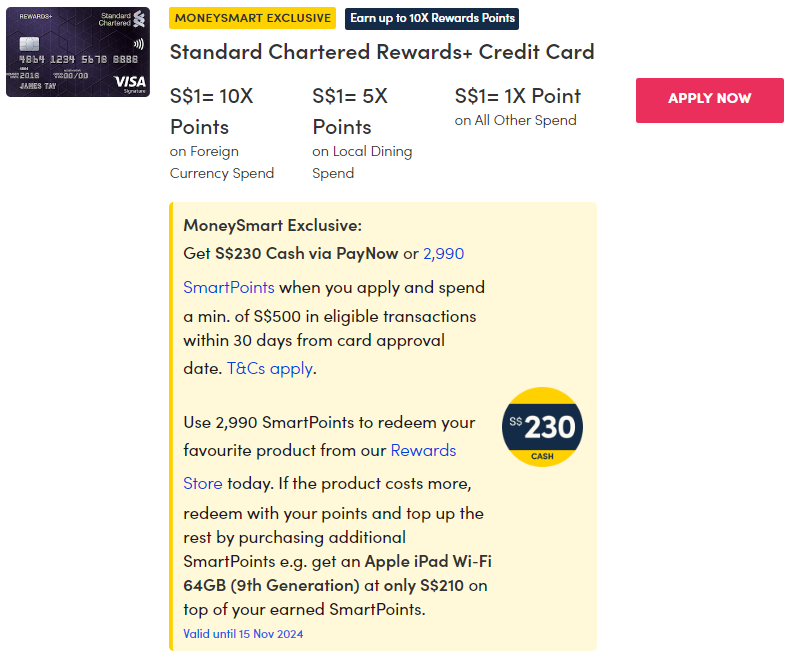Follow the SmartPoints link before 'when you apply'
789x663 pixels.
pos(229,287)
